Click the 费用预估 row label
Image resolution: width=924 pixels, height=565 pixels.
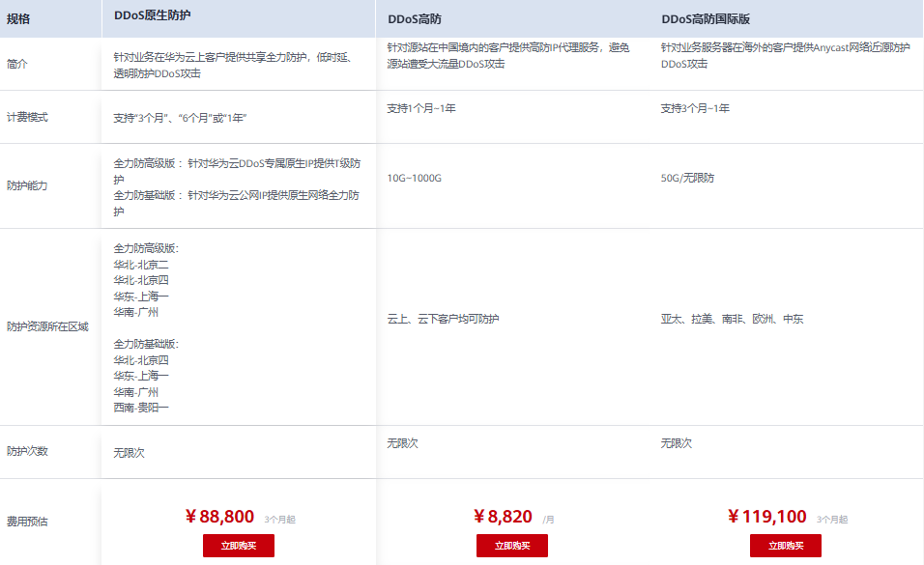pyautogui.click(x=27, y=522)
